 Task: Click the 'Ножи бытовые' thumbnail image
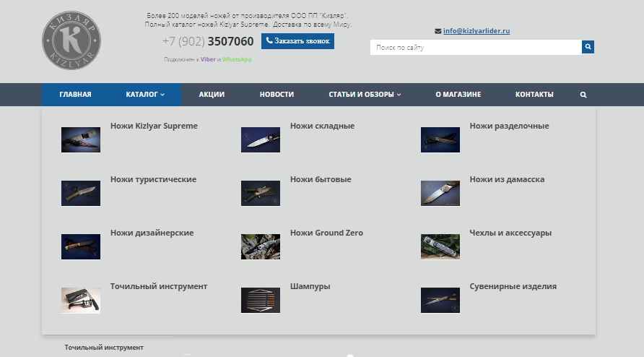(261, 193)
